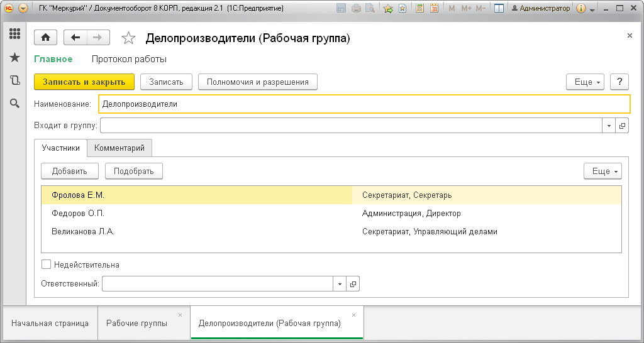Switch to Рабочие группы tab
644x343 pixels.
coord(136,324)
